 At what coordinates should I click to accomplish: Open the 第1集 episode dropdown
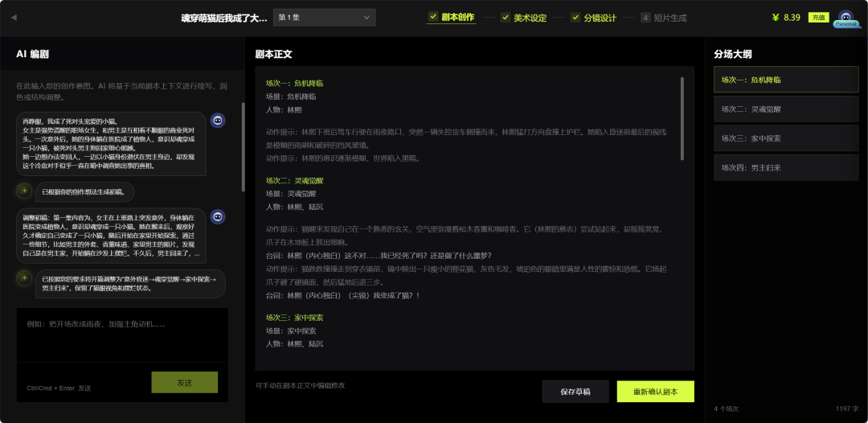point(325,18)
